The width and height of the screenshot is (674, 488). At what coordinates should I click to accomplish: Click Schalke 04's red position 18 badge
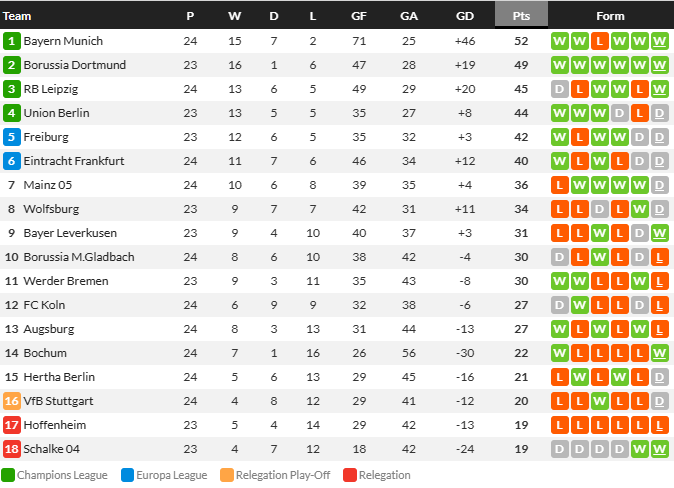(12, 449)
